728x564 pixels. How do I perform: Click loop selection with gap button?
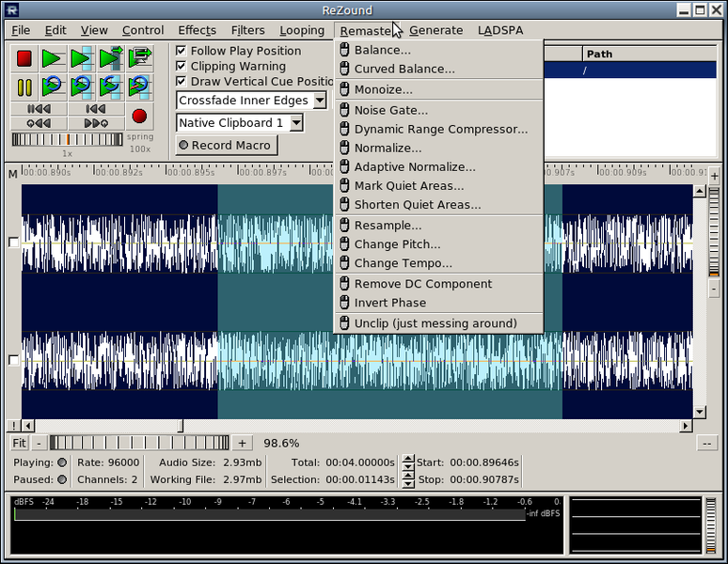point(140,86)
